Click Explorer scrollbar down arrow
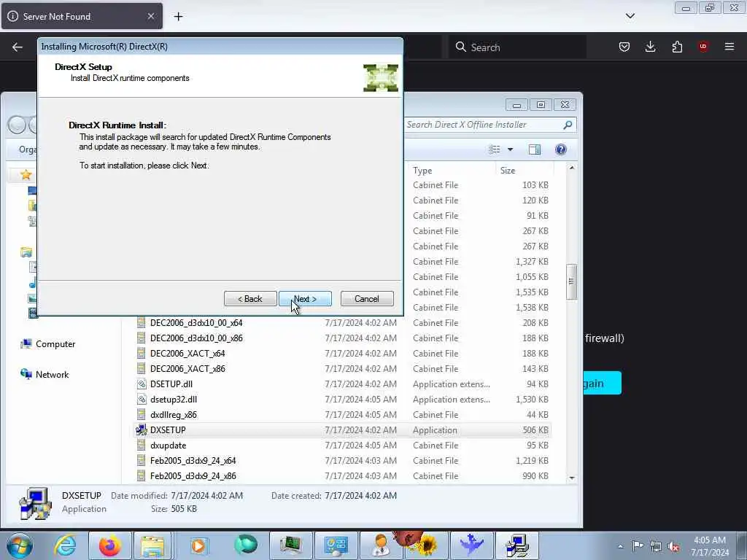The image size is (747, 560). pos(572,478)
